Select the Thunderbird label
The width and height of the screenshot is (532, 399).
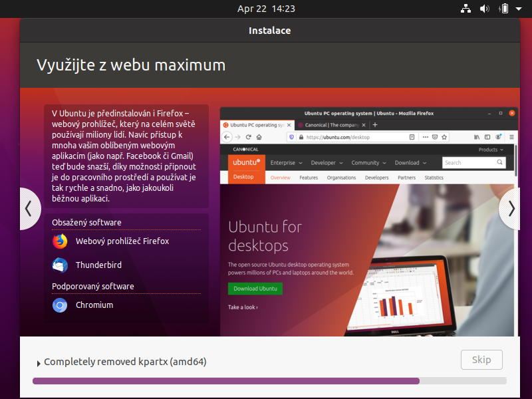(x=98, y=265)
